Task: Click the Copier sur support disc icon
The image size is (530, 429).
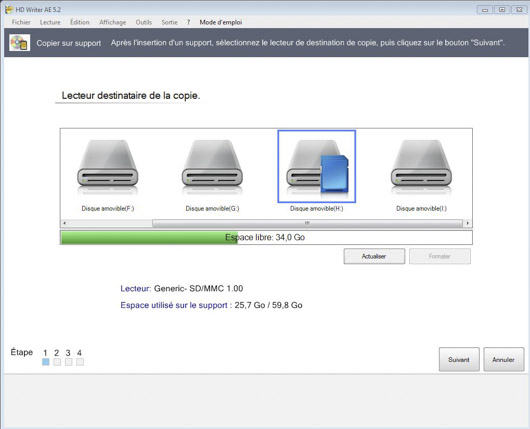Action: (19, 43)
